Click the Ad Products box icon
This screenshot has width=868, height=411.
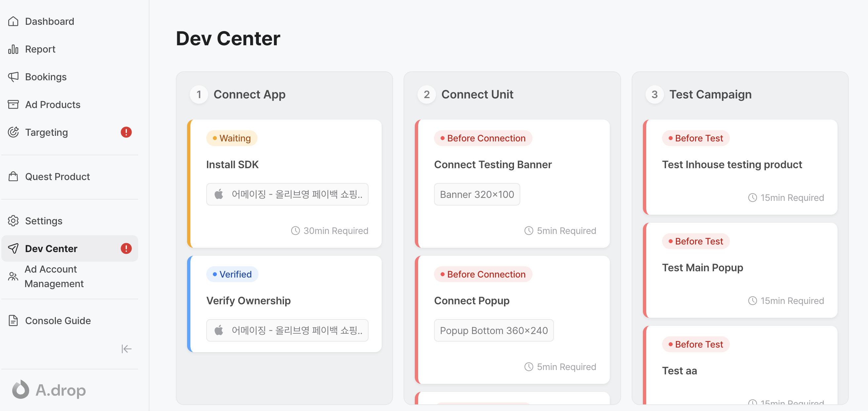(x=13, y=104)
